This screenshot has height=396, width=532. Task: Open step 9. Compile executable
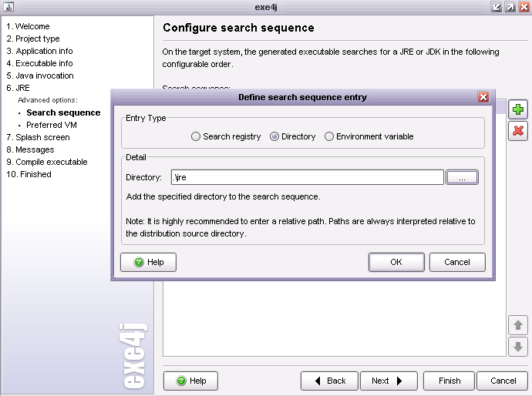[47, 162]
